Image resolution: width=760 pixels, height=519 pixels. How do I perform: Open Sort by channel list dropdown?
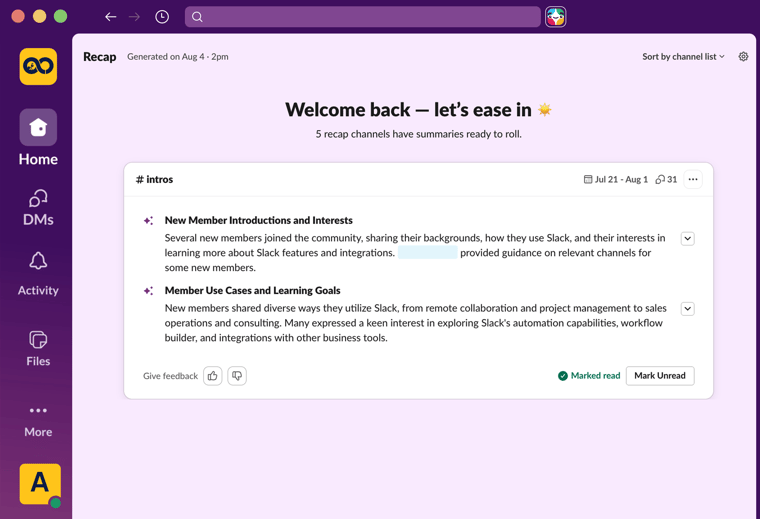click(x=683, y=57)
